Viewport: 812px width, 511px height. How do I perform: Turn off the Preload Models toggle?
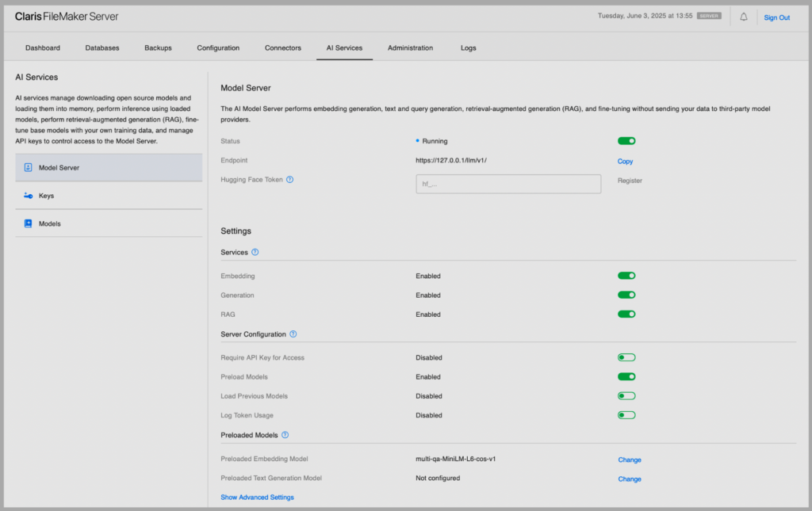[626, 376]
